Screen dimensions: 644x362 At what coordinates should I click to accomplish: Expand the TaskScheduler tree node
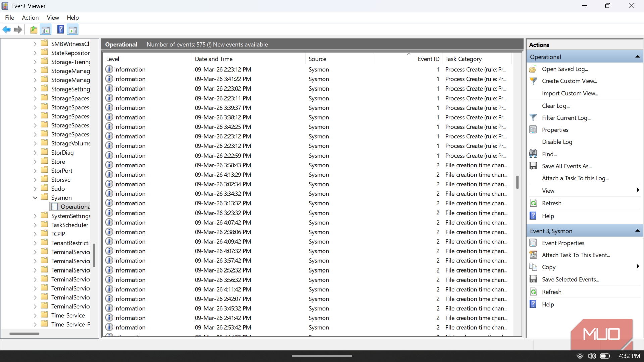[35, 225]
